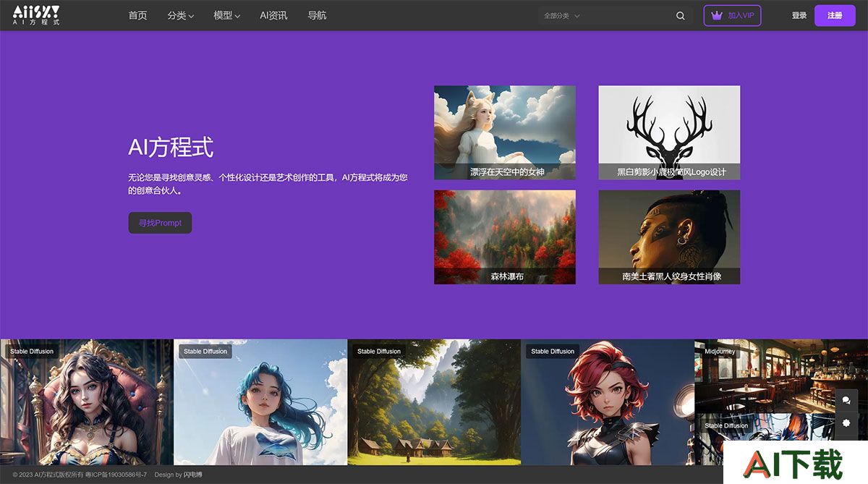Viewport: 868px width, 484px height.
Task: Click the 加入VIP button
Action: [x=732, y=15]
